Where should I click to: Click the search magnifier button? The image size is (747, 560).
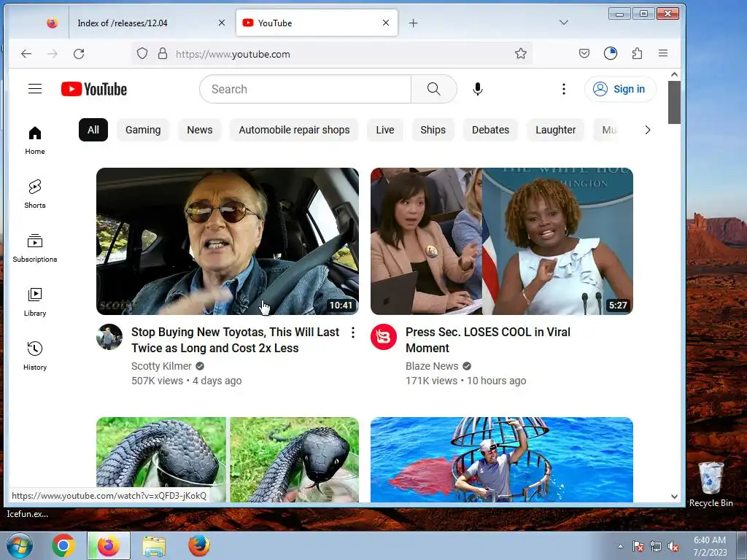click(433, 89)
